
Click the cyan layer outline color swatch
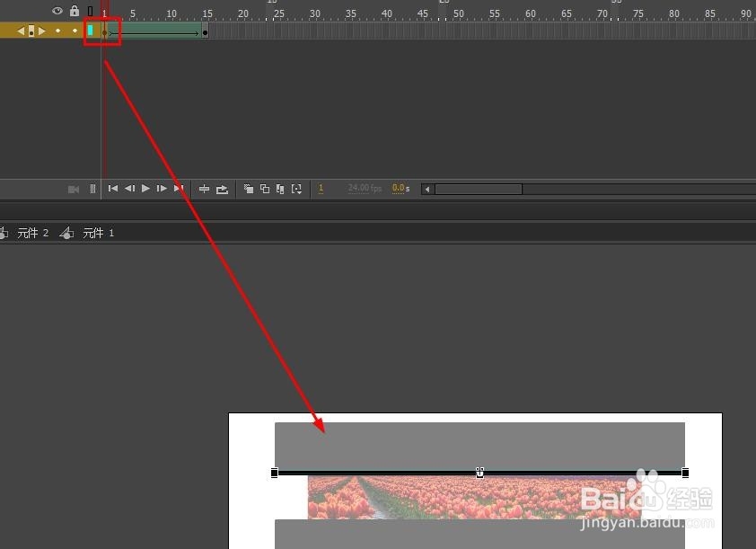[x=90, y=31]
